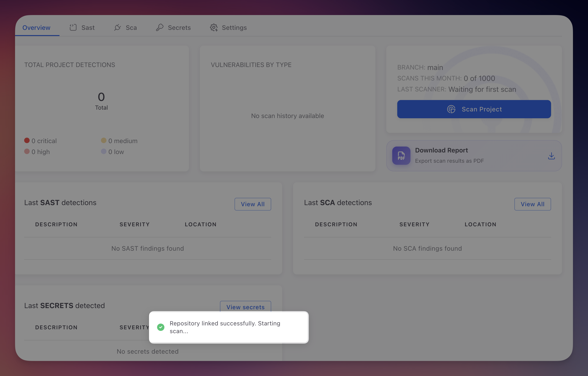Click the Settings gear icon
The width and height of the screenshot is (588, 376).
(214, 28)
